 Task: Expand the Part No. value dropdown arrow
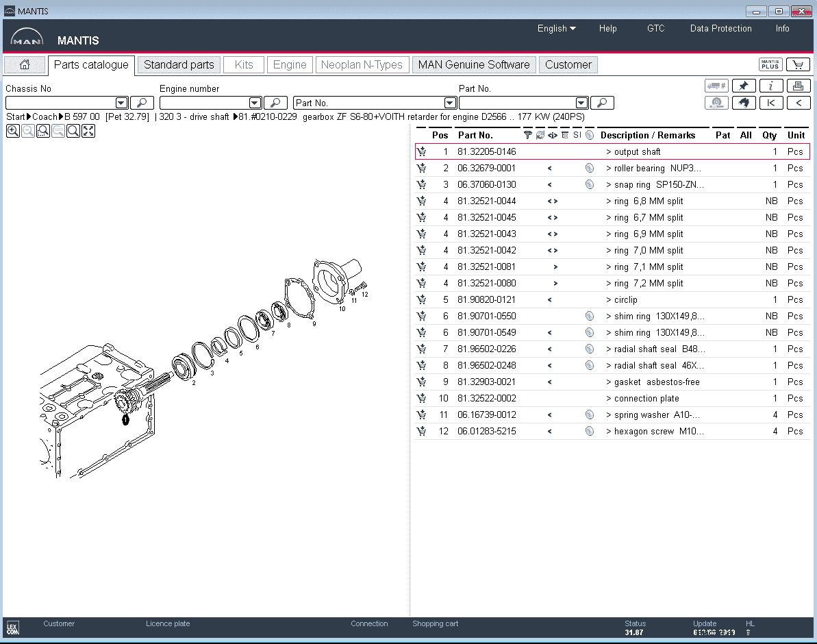pyautogui.click(x=582, y=103)
